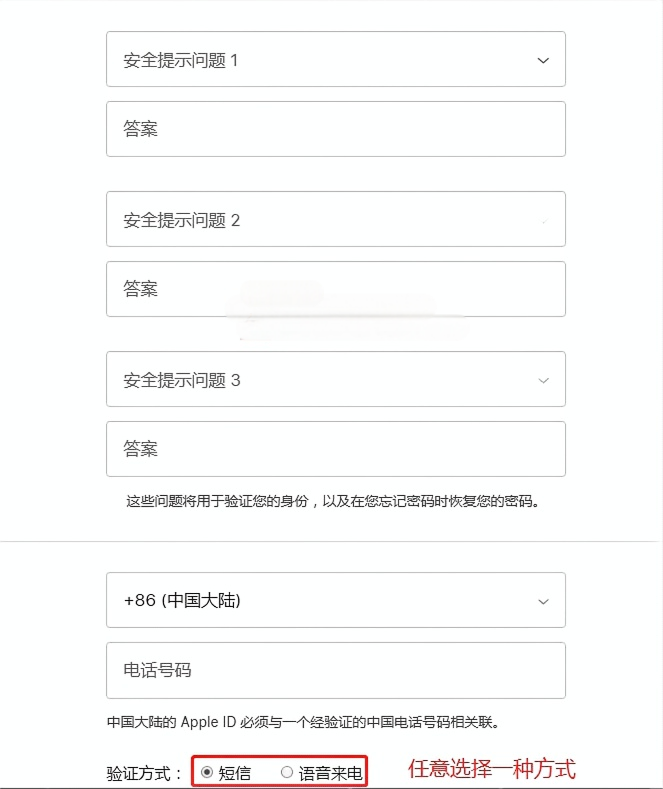Click the chevron arrow beside 安全提示问题 3

point(543,380)
